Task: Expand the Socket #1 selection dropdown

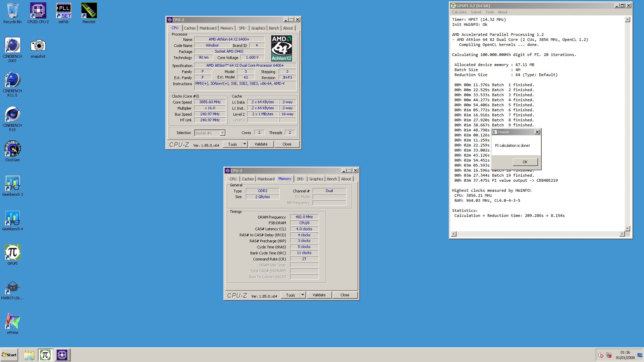Action: coord(222,133)
